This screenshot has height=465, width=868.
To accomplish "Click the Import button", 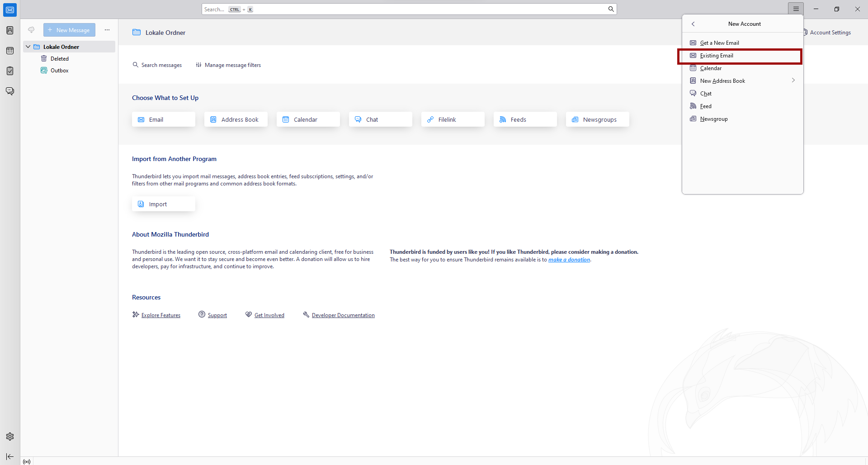I will [164, 204].
